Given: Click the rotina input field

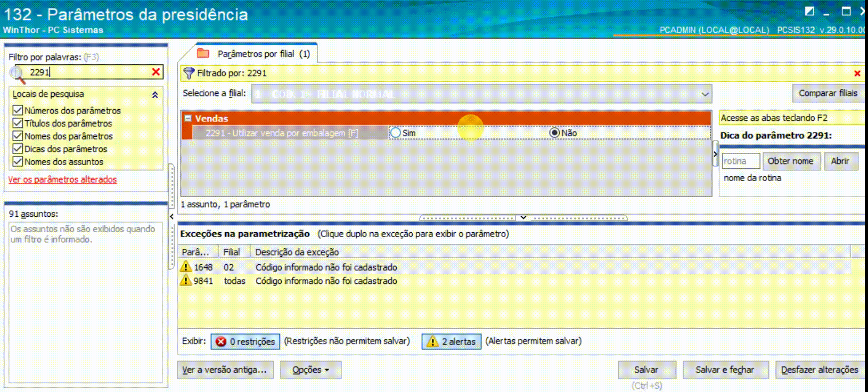Looking at the screenshot, I should [x=740, y=161].
